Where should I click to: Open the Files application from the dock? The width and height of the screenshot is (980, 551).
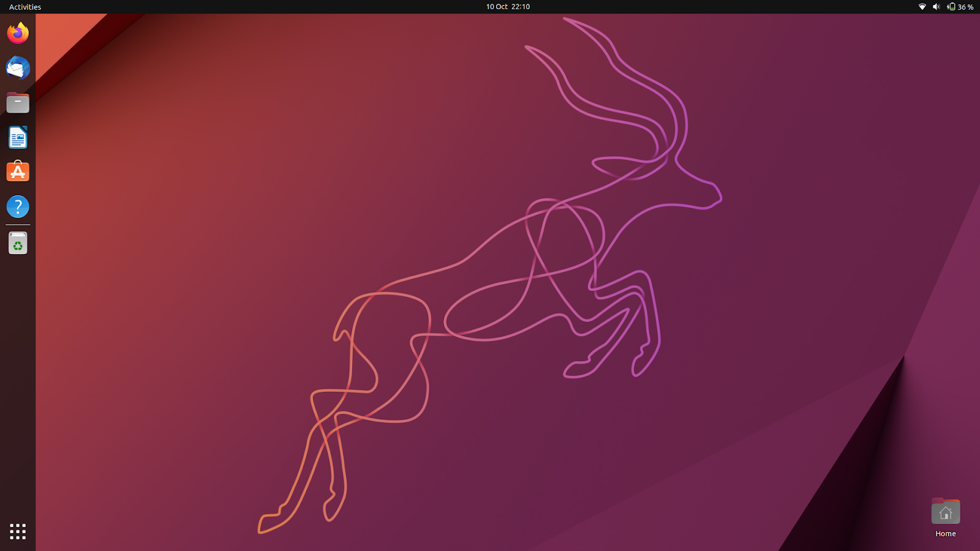coord(17,102)
